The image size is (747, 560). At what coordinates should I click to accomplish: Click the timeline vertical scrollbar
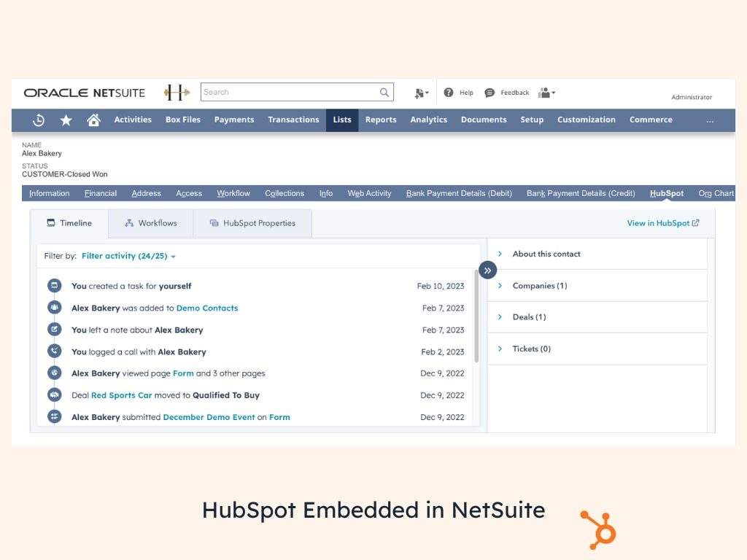pos(476,315)
